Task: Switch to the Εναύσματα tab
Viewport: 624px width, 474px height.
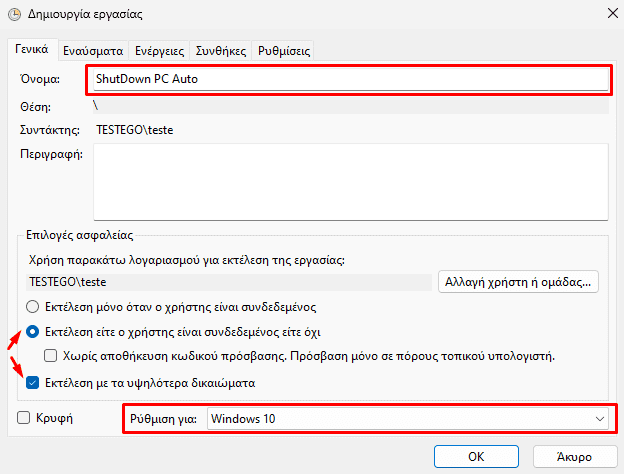Action: click(x=93, y=51)
